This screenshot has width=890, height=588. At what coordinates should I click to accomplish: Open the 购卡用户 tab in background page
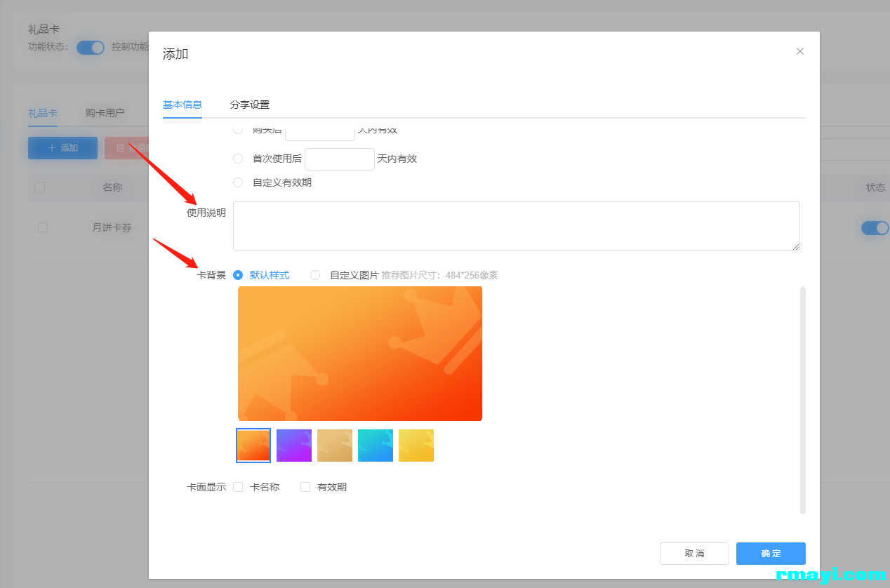coord(105,113)
